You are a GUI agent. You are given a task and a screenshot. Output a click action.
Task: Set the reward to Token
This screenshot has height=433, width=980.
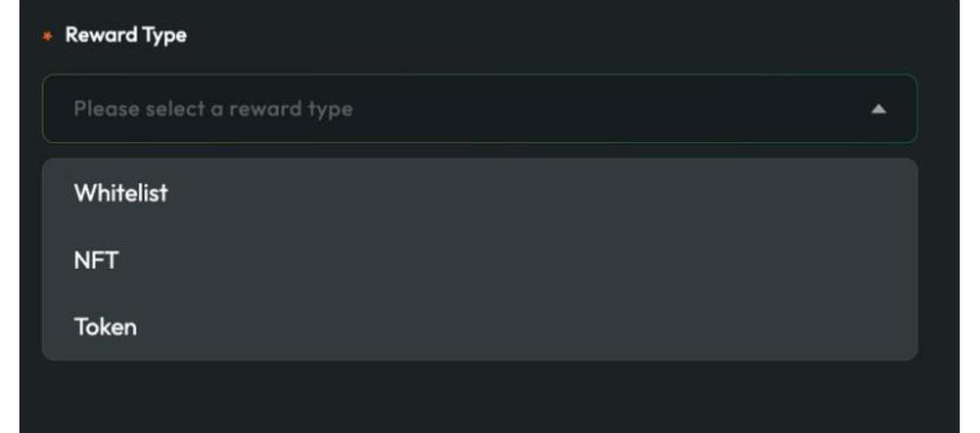pos(105,327)
